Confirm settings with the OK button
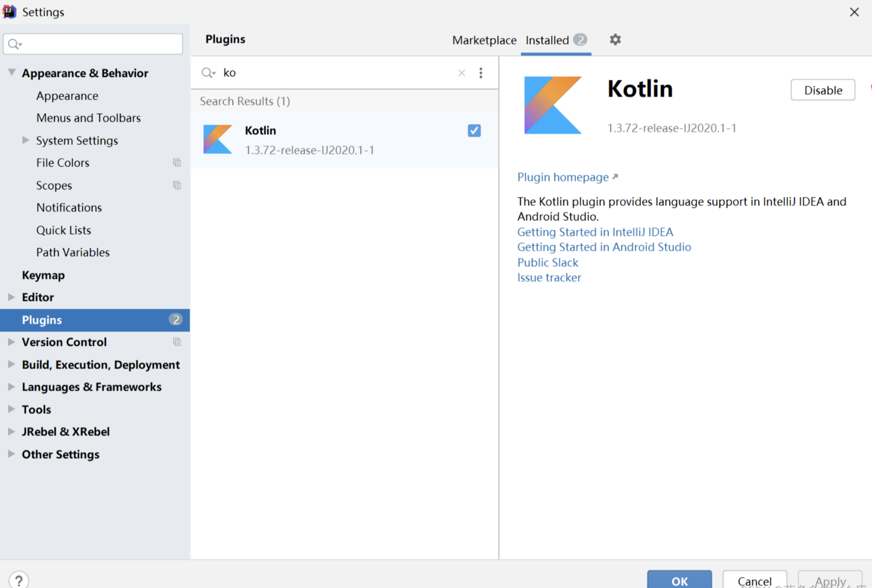This screenshot has width=872, height=588. click(679, 580)
